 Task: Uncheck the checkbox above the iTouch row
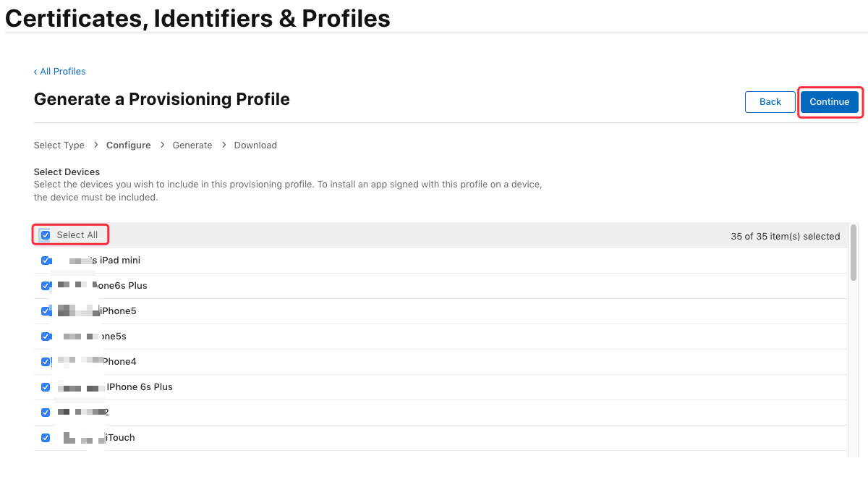coord(46,413)
